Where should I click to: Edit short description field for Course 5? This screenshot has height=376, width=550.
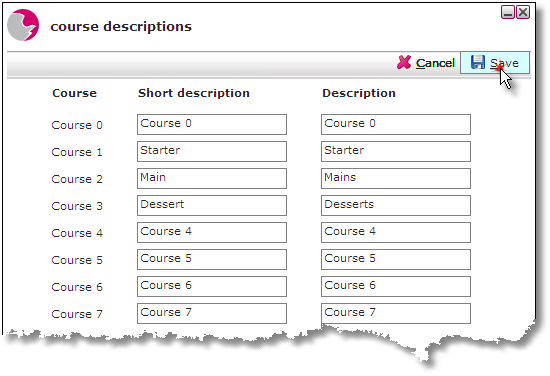[x=212, y=259]
